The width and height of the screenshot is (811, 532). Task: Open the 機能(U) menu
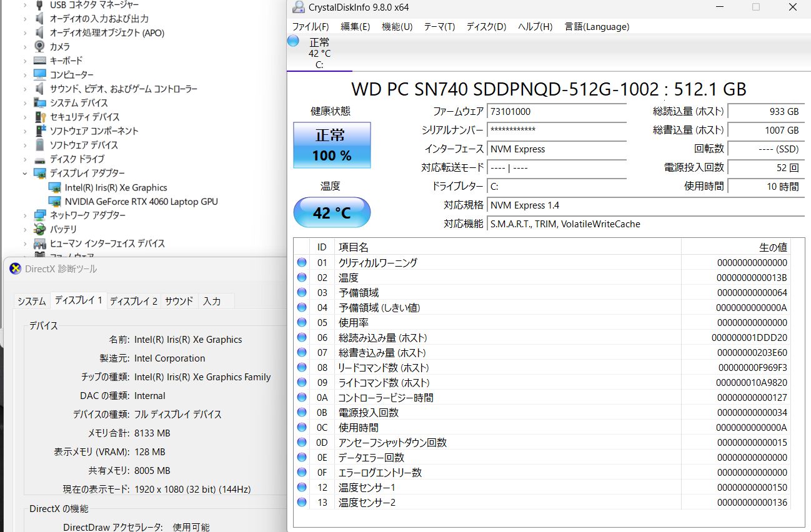click(397, 27)
